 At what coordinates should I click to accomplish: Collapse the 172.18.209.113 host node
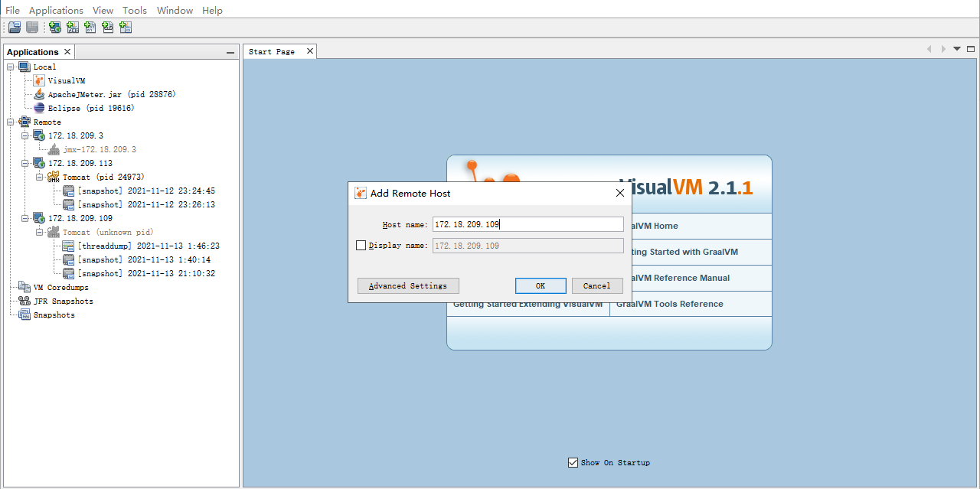pyautogui.click(x=25, y=163)
